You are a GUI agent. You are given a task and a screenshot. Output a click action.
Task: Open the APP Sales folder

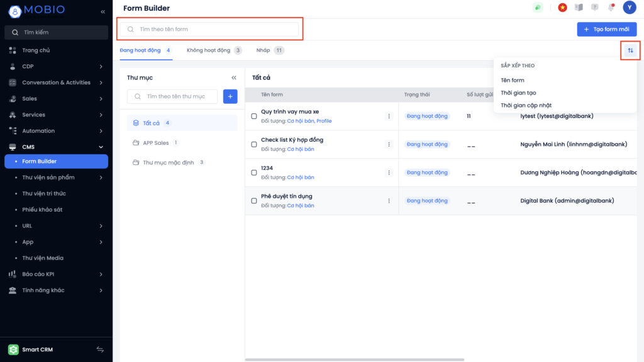(155, 143)
